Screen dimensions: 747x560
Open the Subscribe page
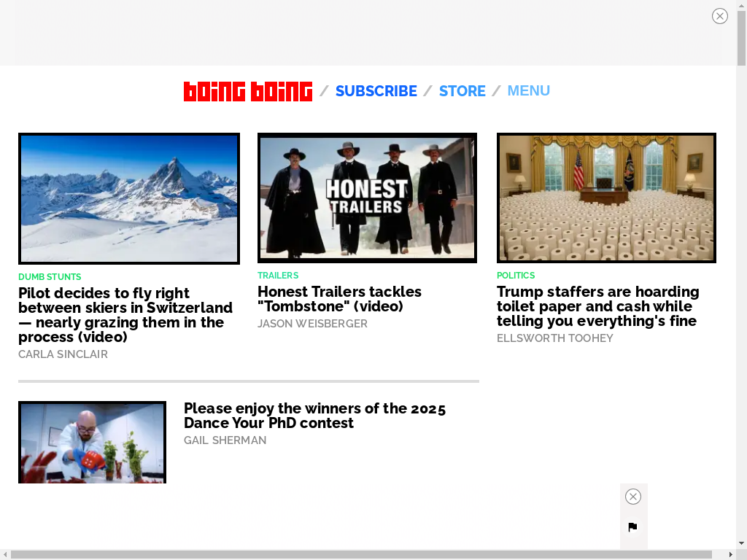tap(376, 91)
